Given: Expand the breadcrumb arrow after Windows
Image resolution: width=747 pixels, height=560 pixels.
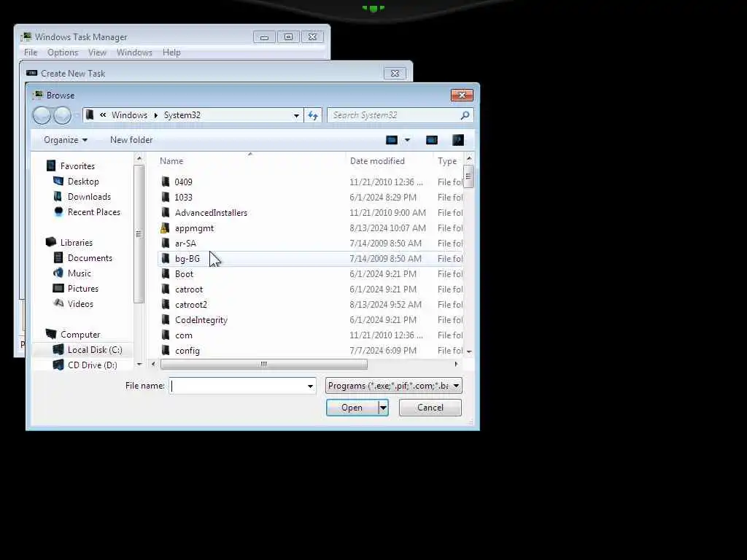Looking at the screenshot, I should (155, 115).
